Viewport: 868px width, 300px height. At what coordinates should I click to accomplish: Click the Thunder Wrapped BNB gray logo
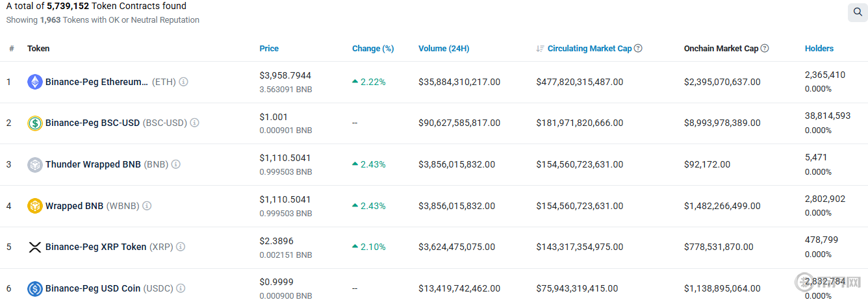tap(34, 164)
